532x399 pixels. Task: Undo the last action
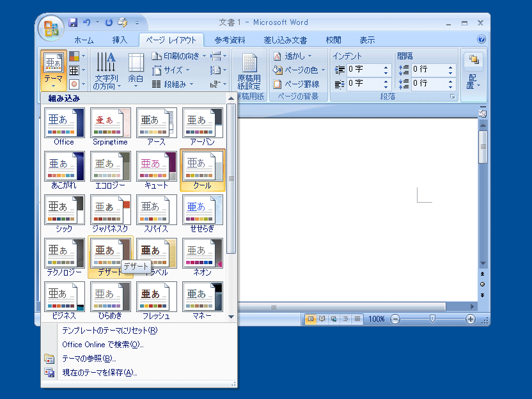[87, 23]
